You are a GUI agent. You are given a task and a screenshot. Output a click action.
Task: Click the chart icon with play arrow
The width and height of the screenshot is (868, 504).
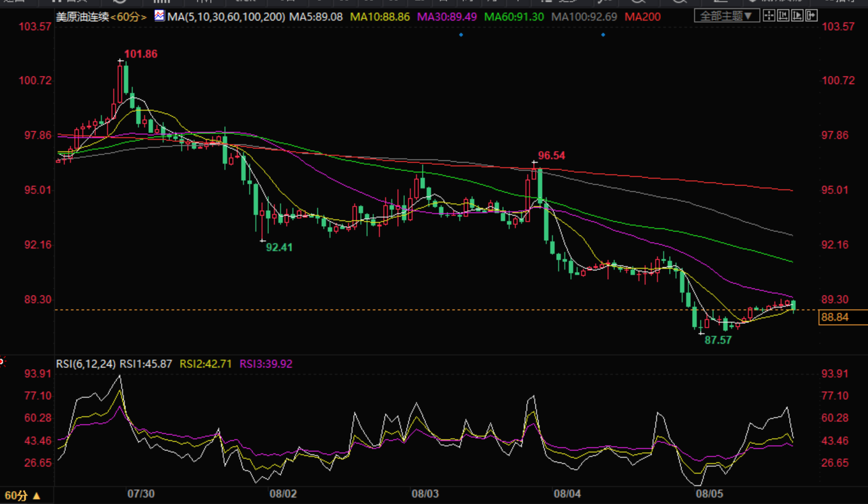[797, 16]
